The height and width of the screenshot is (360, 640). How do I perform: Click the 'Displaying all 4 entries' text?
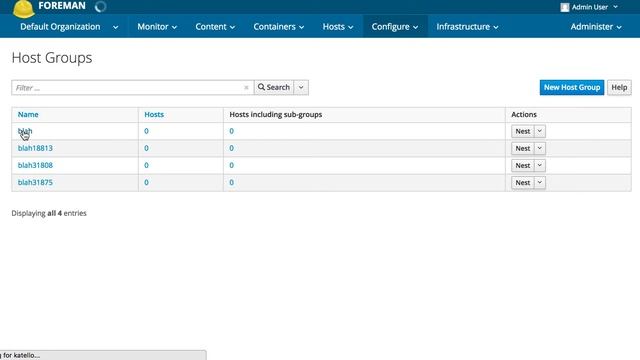49,213
